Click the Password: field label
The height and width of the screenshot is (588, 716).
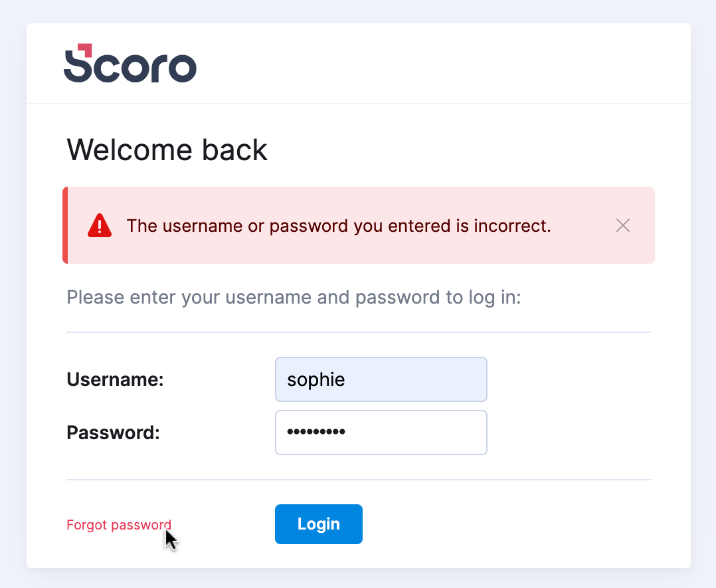pyautogui.click(x=113, y=433)
